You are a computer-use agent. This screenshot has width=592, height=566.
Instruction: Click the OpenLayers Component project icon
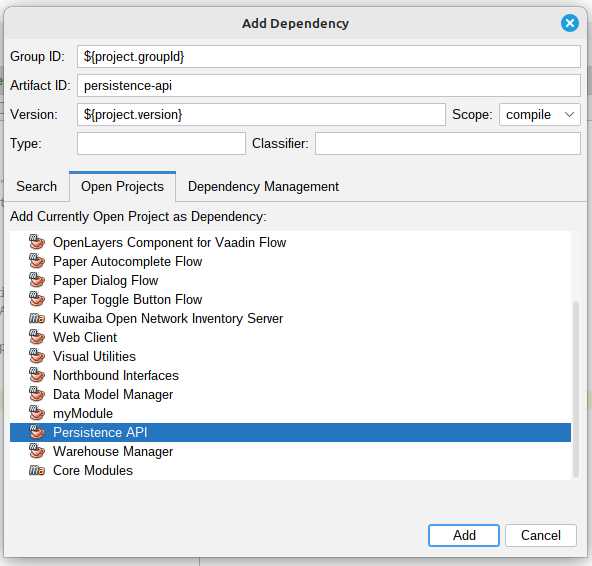[37, 242]
